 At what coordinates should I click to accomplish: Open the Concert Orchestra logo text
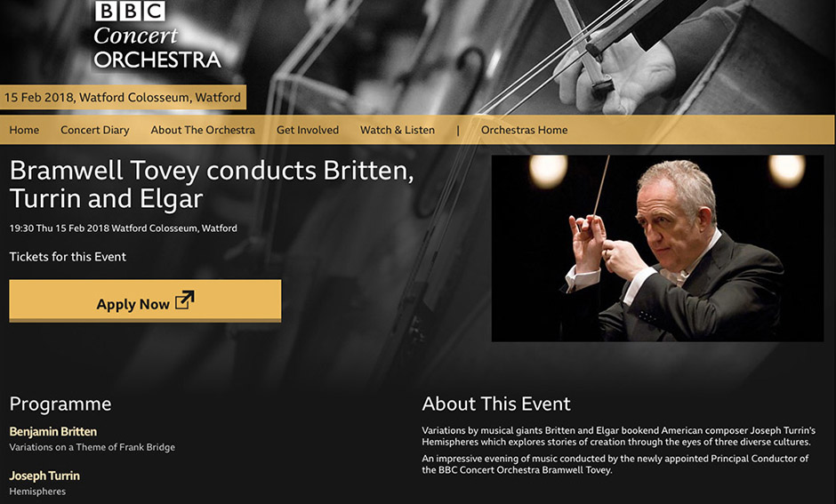pyautogui.click(x=157, y=48)
